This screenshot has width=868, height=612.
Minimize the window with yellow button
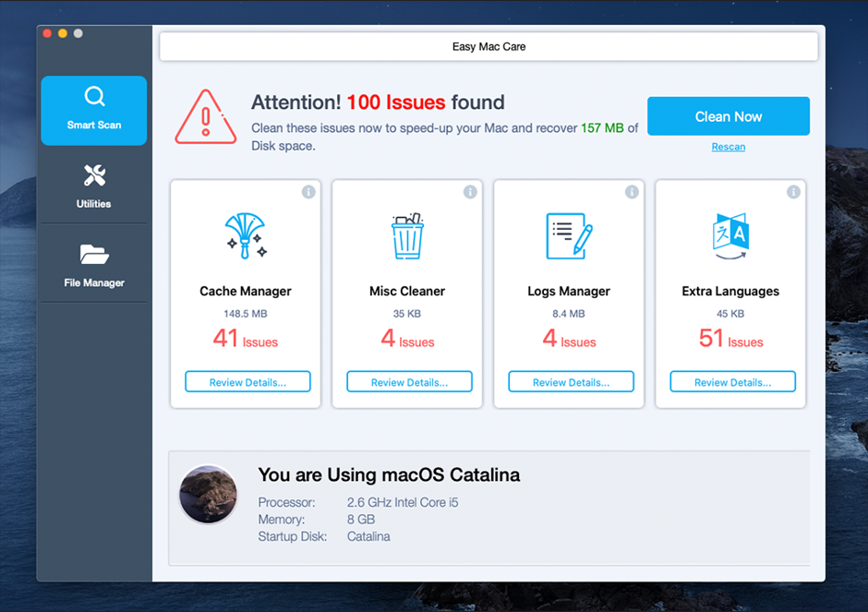(x=63, y=33)
